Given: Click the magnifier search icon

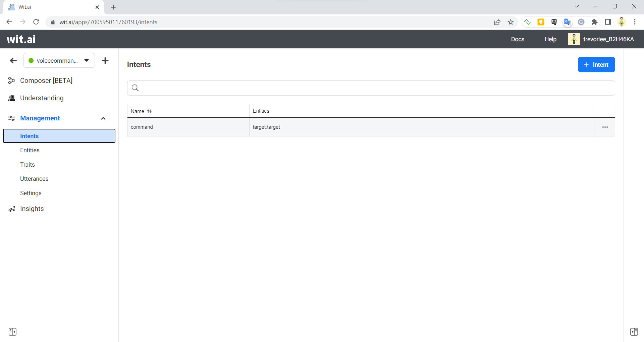Looking at the screenshot, I should point(135,88).
